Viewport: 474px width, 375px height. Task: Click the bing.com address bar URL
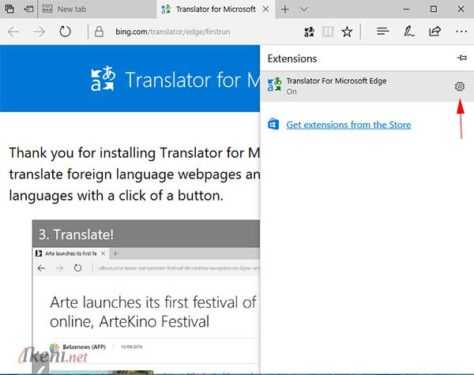(173, 32)
